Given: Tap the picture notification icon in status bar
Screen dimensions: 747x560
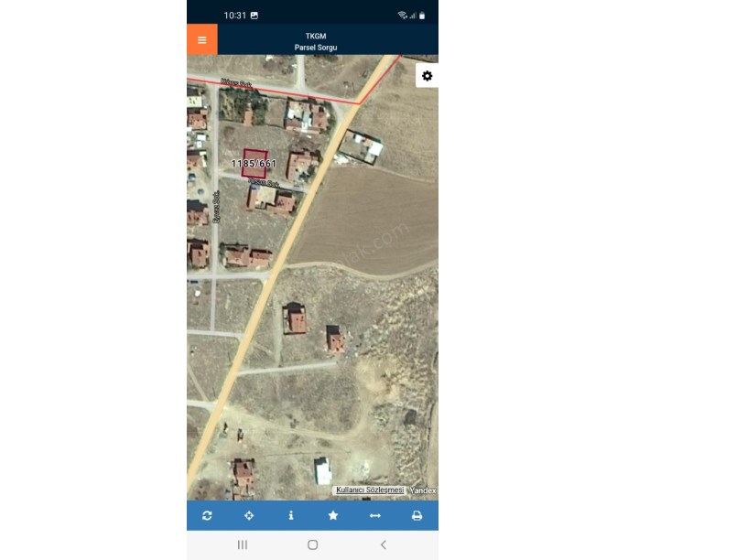Looking at the screenshot, I should coord(254,16).
